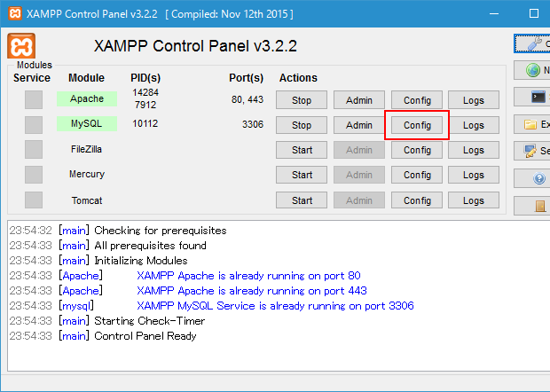Open FileZilla Logs menu
The height and width of the screenshot is (392, 550).
[474, 150]
